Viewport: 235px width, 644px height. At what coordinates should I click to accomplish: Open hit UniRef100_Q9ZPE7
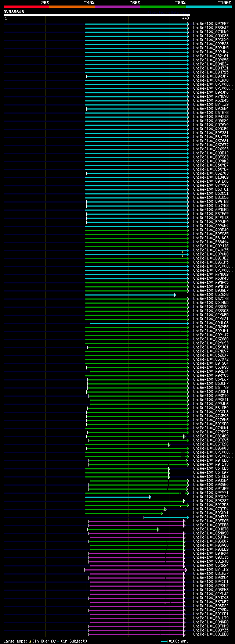pos(211,24)
